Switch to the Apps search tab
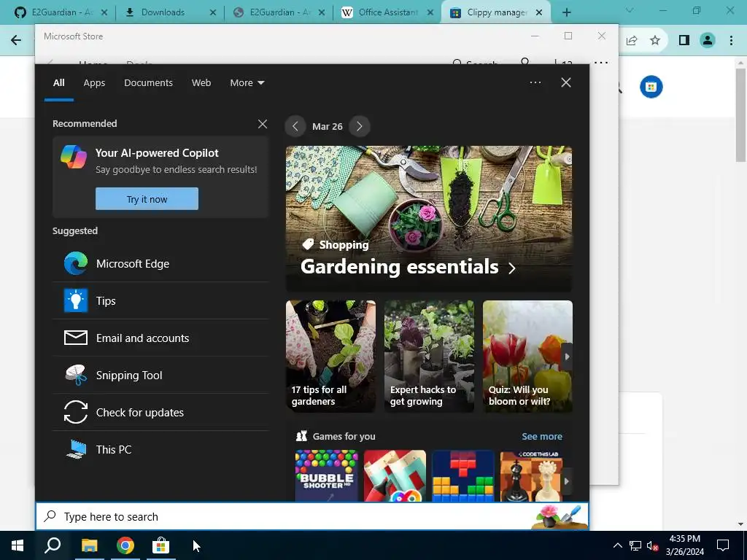 click(x=94, y=83)
